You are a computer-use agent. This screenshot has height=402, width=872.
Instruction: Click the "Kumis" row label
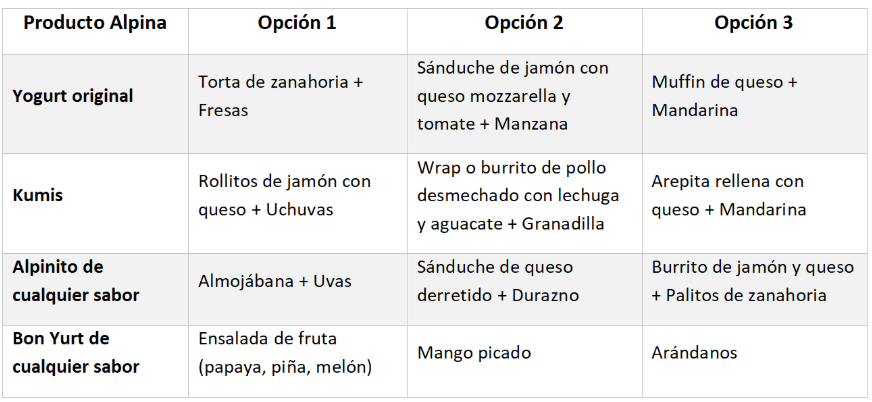point(38,195)
